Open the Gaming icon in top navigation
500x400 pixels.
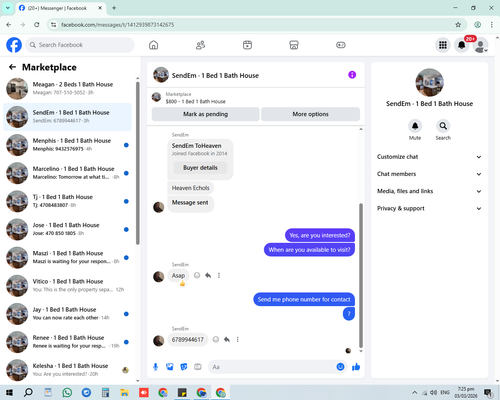coord(341,45)
